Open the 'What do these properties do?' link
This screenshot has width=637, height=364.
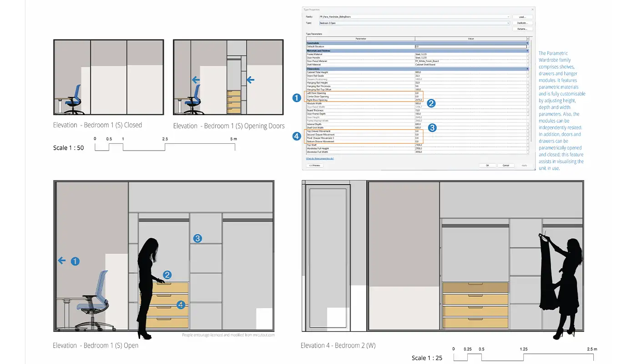(320, 158)
